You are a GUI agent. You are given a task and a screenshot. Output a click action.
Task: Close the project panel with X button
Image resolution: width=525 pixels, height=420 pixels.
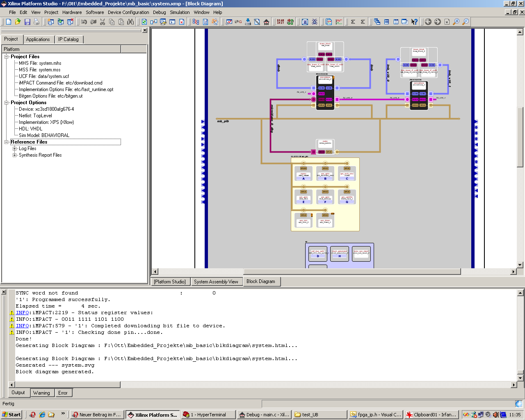145,30
